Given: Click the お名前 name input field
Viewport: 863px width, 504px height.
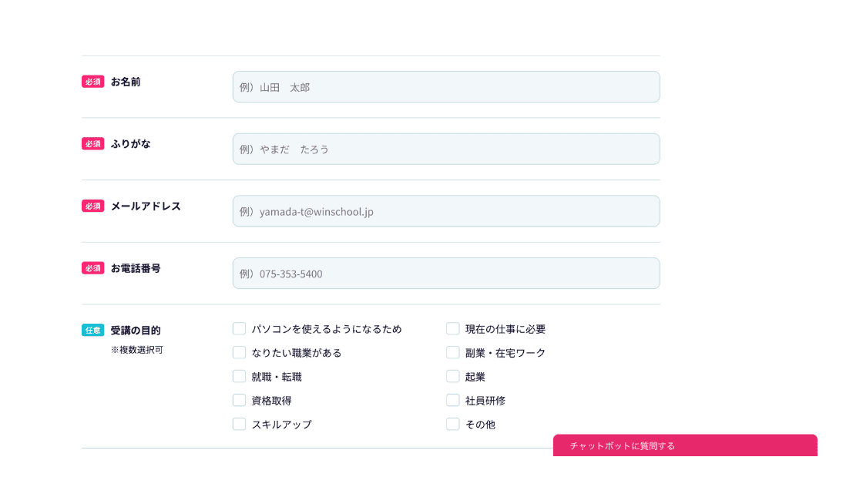Looking at the screenshot, I should [x=445, y=87].
